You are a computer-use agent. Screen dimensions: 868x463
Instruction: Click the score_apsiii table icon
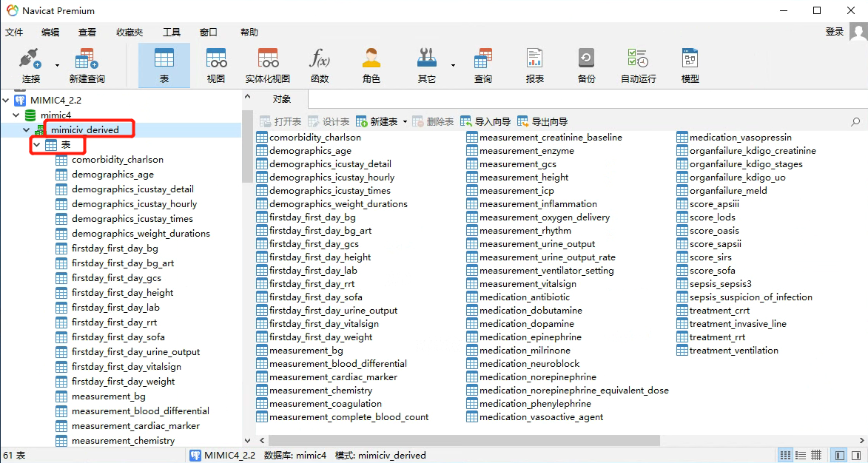click(682, 204)
